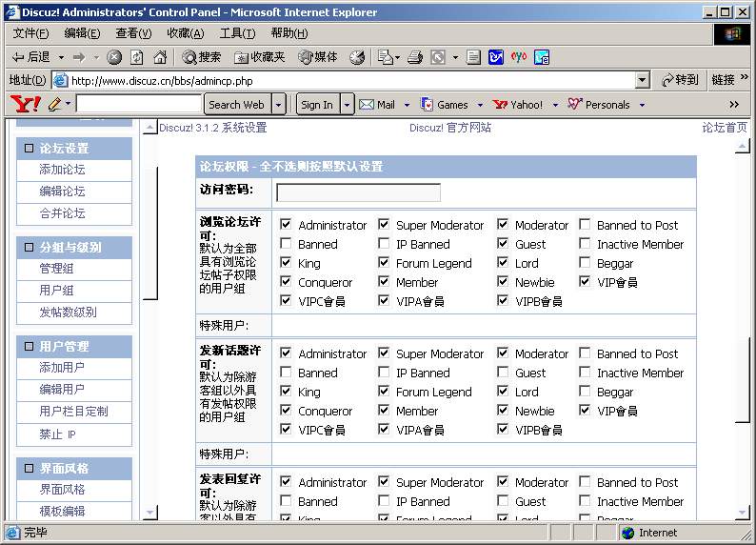Open the 收藏夹 favorites toolbar button
756x545 pixels.
[x=259, y=57]
